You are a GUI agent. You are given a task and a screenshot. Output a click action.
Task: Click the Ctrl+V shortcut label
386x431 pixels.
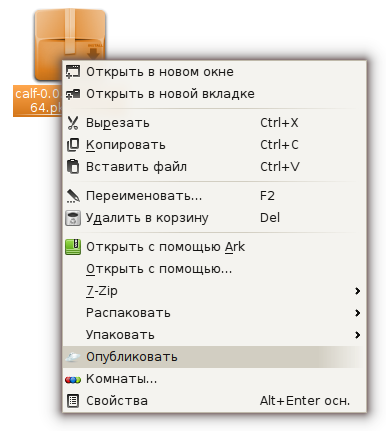[x=280, y=167]
